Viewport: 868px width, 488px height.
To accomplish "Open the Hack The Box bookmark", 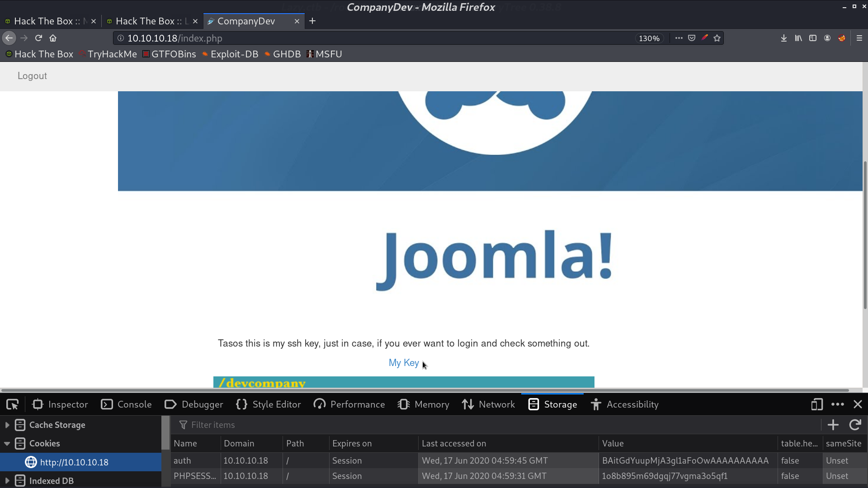I will click(39, 54).
